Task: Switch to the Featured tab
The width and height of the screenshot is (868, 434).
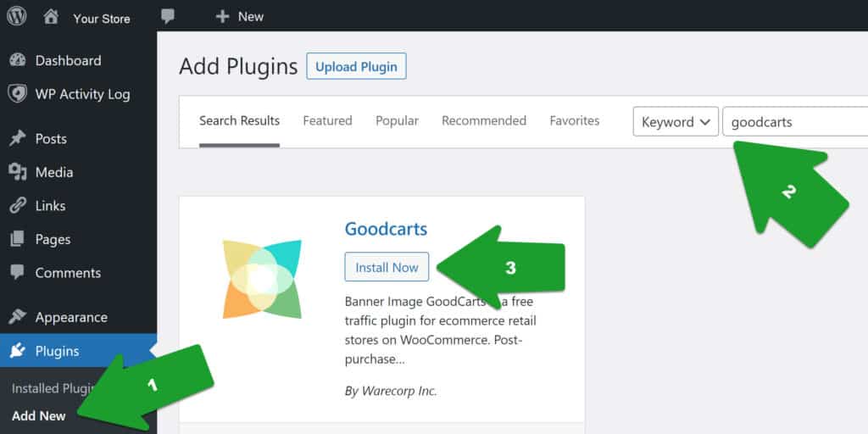Action: (328, 120)
